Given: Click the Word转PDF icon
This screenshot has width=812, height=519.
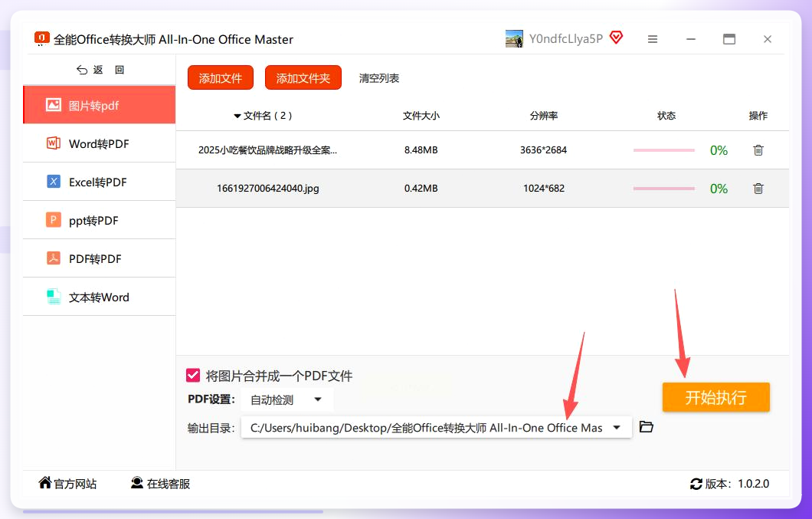Looking at the screenshot, I should (54, 143).
